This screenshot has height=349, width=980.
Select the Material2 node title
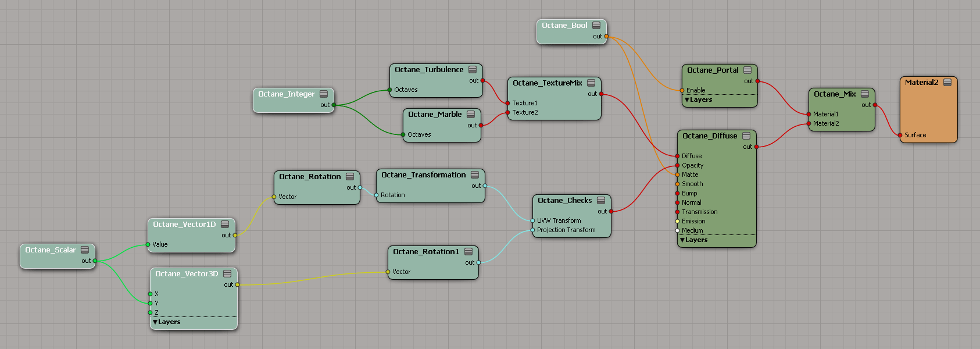point(921,82)
